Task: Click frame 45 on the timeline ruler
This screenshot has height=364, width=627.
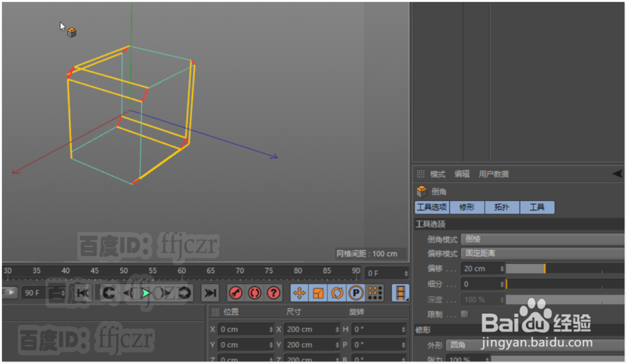Action: click(95, 271)
